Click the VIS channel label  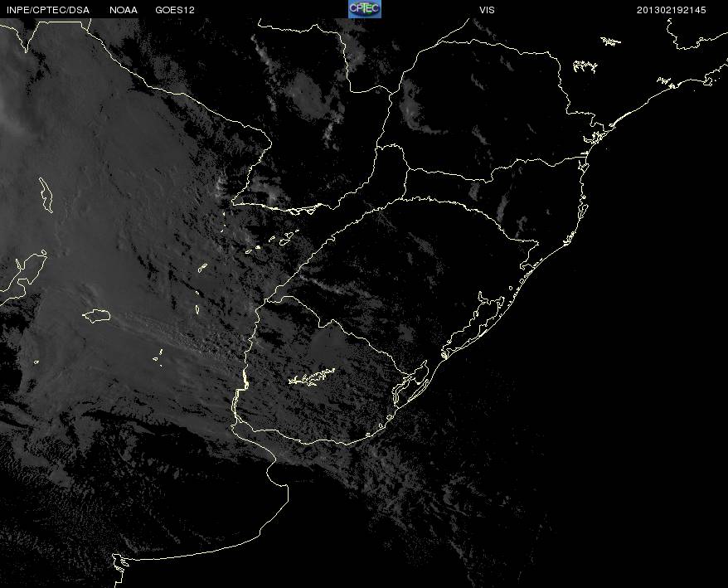487,10
